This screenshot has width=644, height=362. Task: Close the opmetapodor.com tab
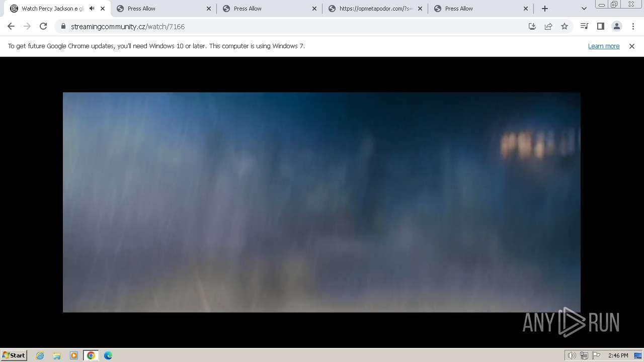[420, 9]
